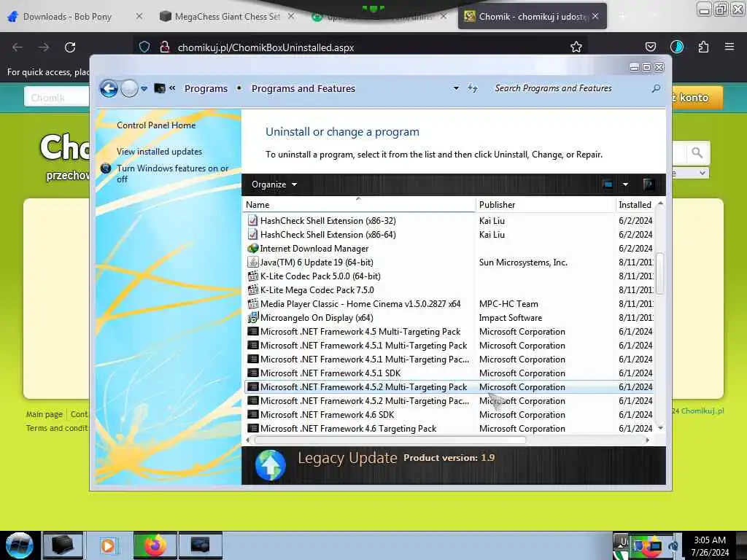Select Microsoft .NET Framework 4.6 SDK row
This screenshot has height=560, width=747.
point(449,415)
